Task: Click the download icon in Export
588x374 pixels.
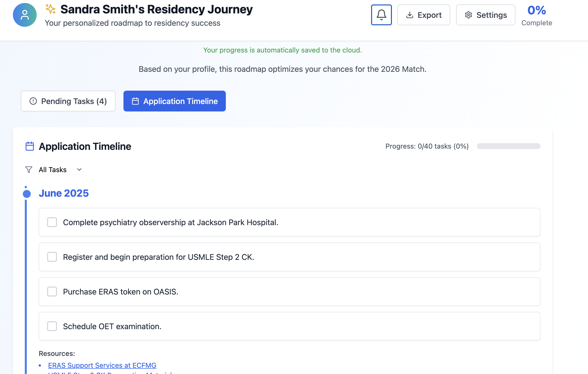Action: [x=410, y=15]
